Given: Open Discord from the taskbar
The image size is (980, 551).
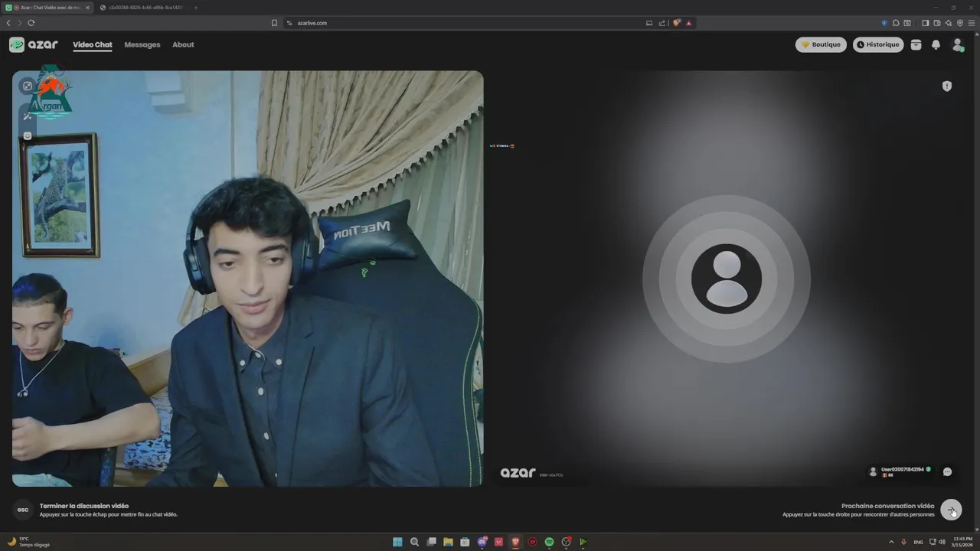Looking at the screenshot, I should [x=482, y=542].
